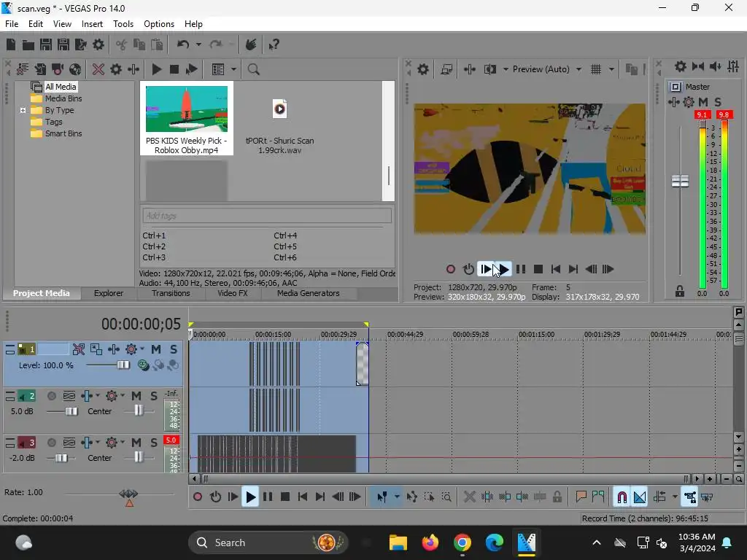Viewport: 747px width, 560px height.
Task: Open split-screen view options dropdown arrow
Action: click(506, 69)
